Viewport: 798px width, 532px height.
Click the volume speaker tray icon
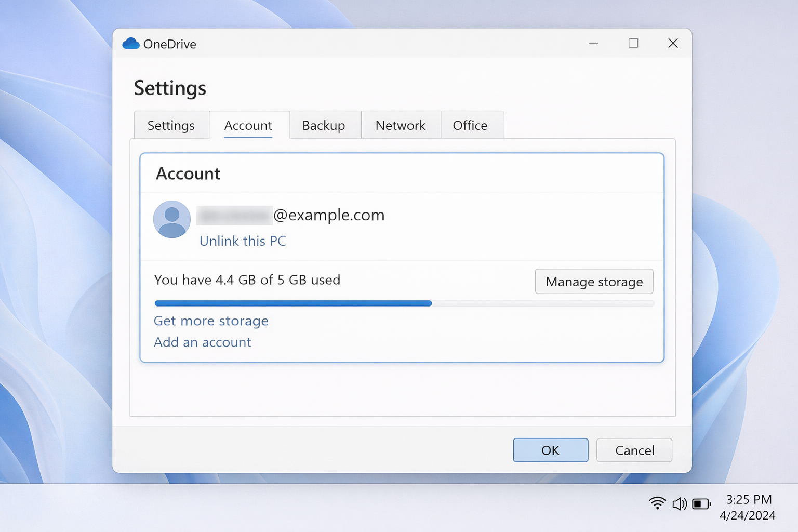(x=679, y=503)
